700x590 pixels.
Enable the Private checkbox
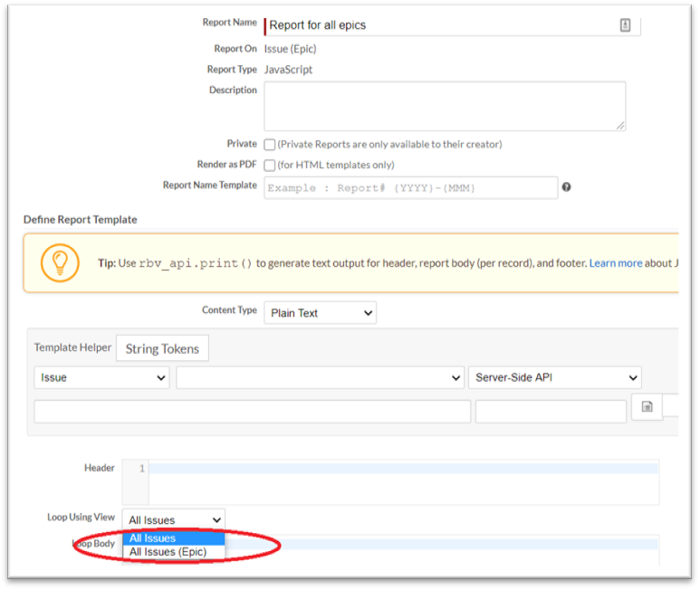(x=270, y=144)
